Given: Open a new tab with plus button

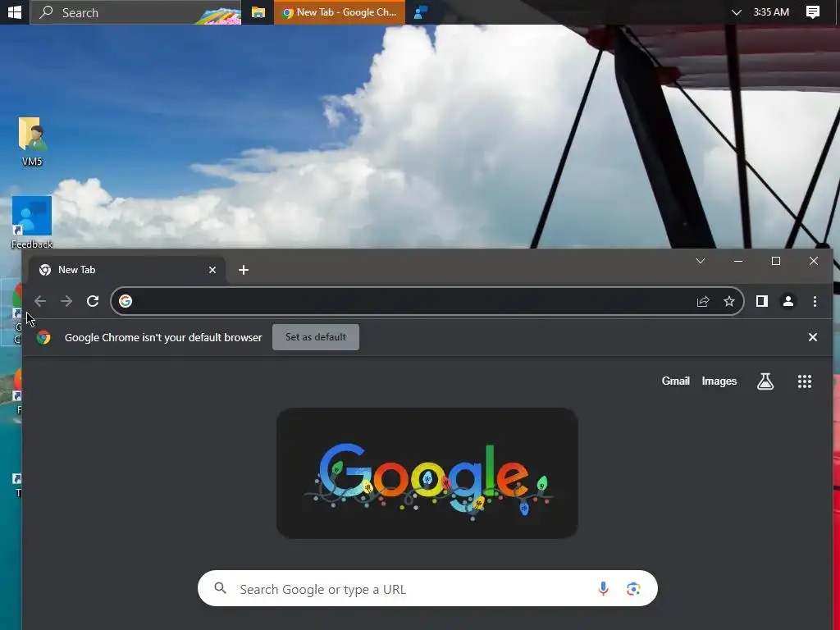Looking at the screenshot, I should click(x=244, y=270).
